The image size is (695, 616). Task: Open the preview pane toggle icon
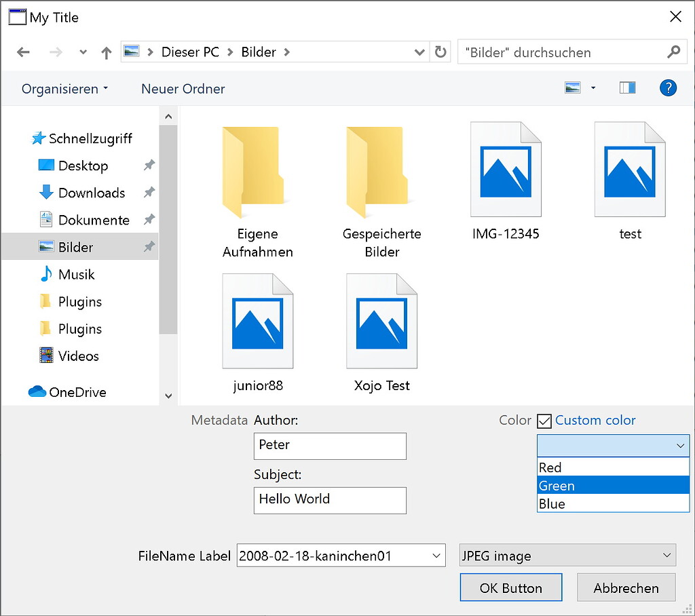pyautogui.click(x=627, y=88)
